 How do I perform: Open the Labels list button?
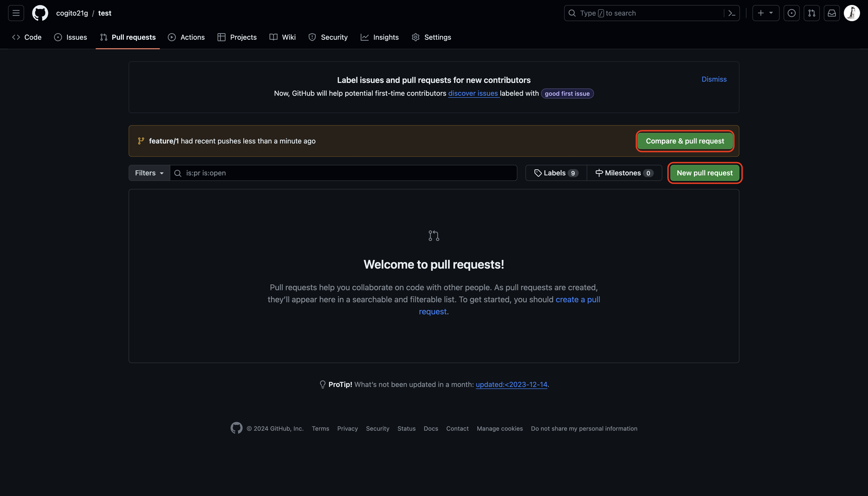click(556, 173)
